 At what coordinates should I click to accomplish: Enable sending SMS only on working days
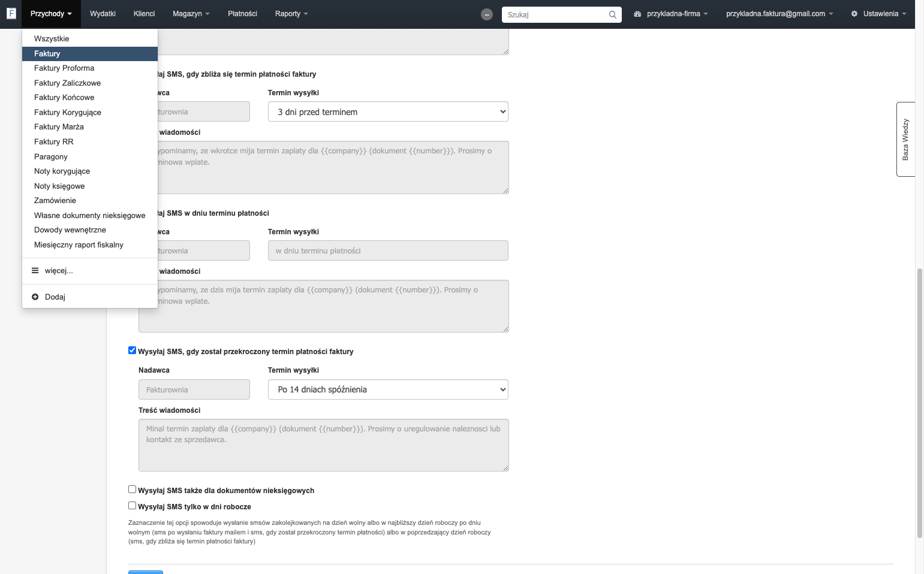132,506
